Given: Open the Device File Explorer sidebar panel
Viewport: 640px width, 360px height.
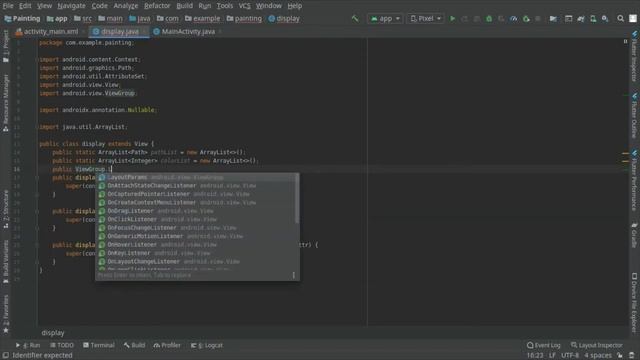Looking at the screenshot, I should (634, 302).
